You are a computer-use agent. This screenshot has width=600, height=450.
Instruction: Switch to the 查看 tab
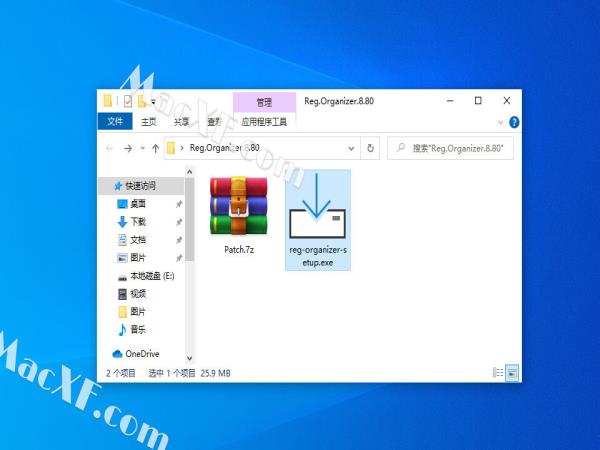(214, 122)
